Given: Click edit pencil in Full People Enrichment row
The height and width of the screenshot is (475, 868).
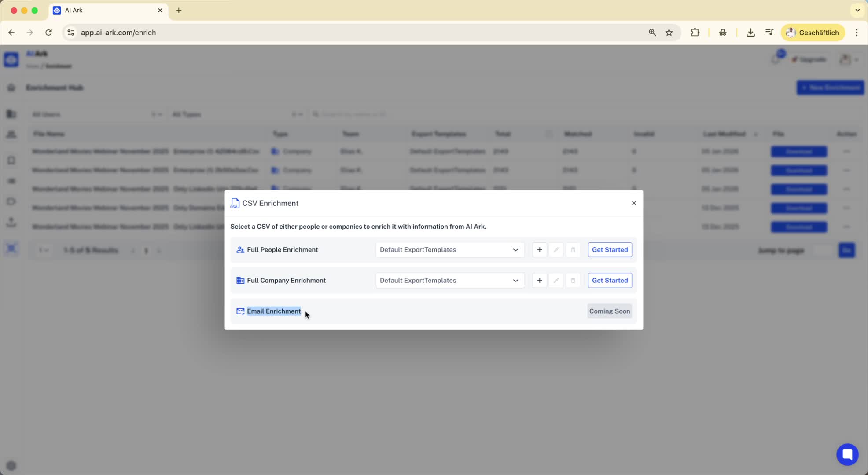Looking at the screenshot, I should point(556,250).
